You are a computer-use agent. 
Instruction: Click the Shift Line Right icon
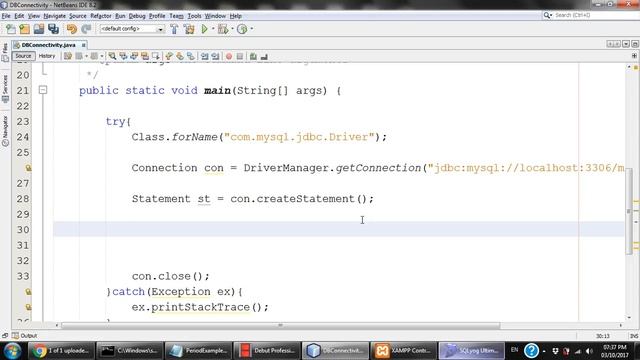click(215, 56)
